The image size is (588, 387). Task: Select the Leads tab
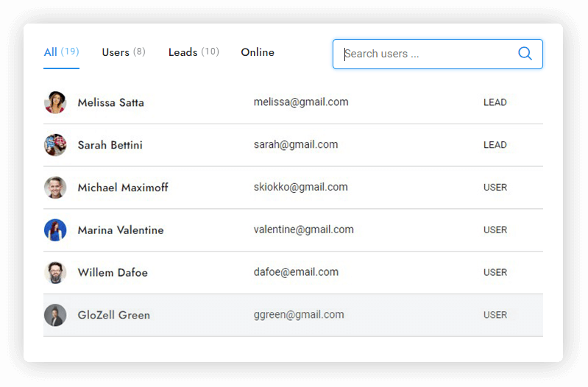click(193, 52)
